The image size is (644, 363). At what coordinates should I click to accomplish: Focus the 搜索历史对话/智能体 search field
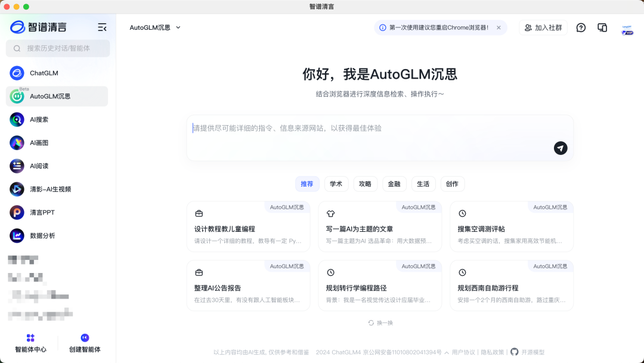point(58,48)
